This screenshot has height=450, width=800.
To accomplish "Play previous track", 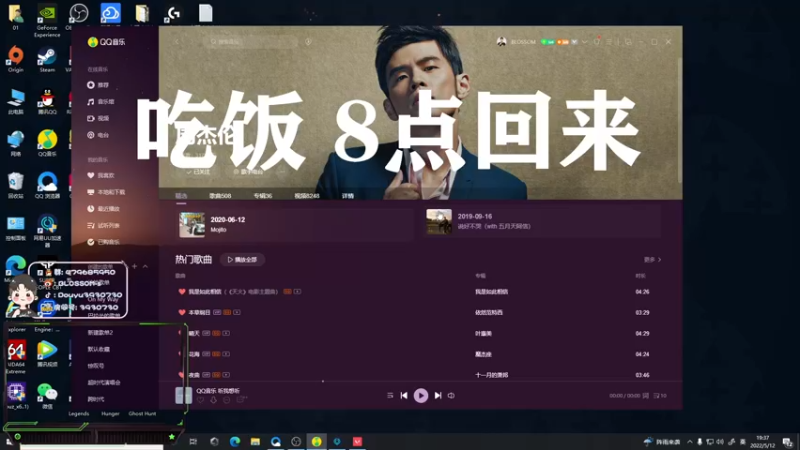I will pyautogui.click(x=404, y=395).
